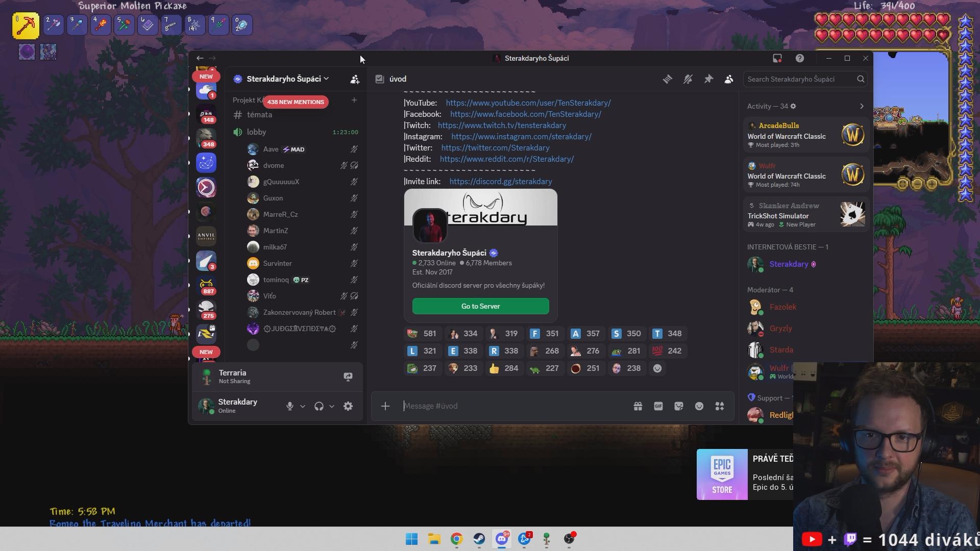This screenshot has width=980, height=551.
Task: Deafen with the headphones button
Action: [319, 406]
